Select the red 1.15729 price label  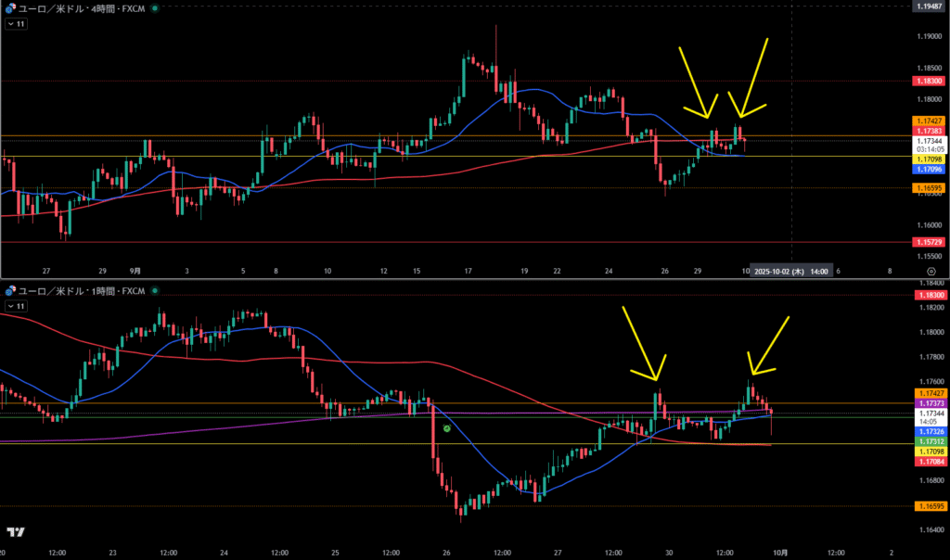tap(930, 242)
